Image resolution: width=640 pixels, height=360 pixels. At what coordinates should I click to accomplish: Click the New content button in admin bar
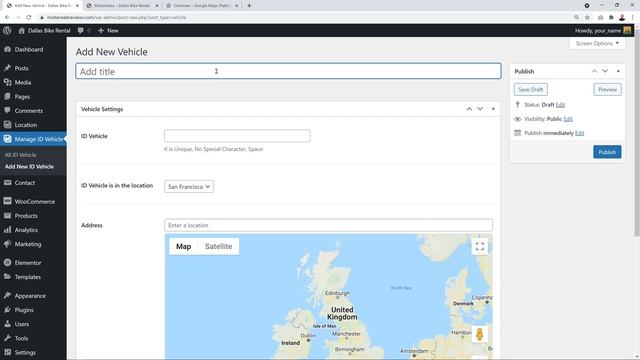tap(108, 31)
